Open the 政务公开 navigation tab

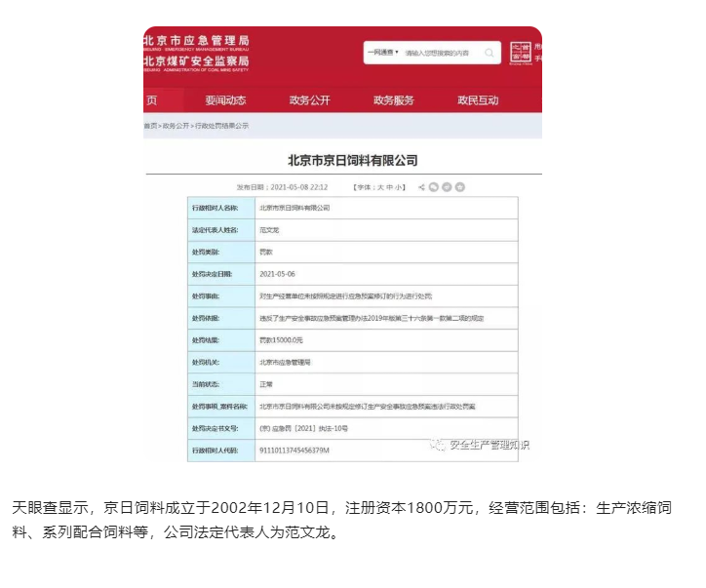310,100
